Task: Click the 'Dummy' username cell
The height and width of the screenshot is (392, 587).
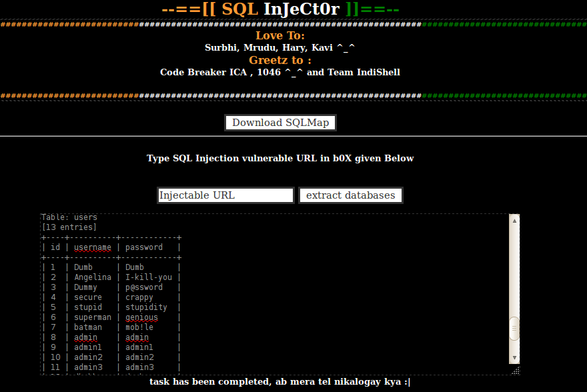Action: (x=85, y=287)
